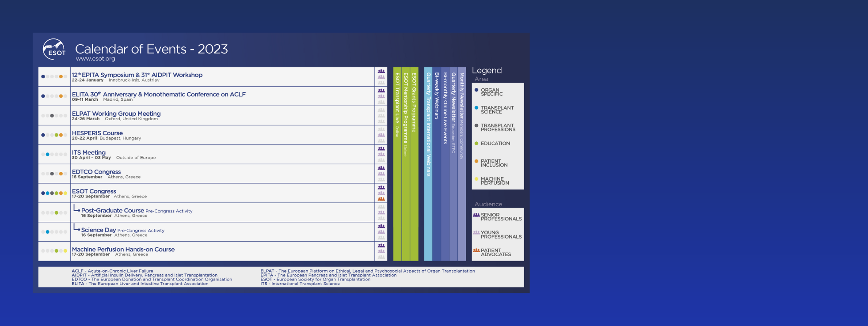
Task: Click the Young Professionals legend icon
Action: tap(476, 233)
